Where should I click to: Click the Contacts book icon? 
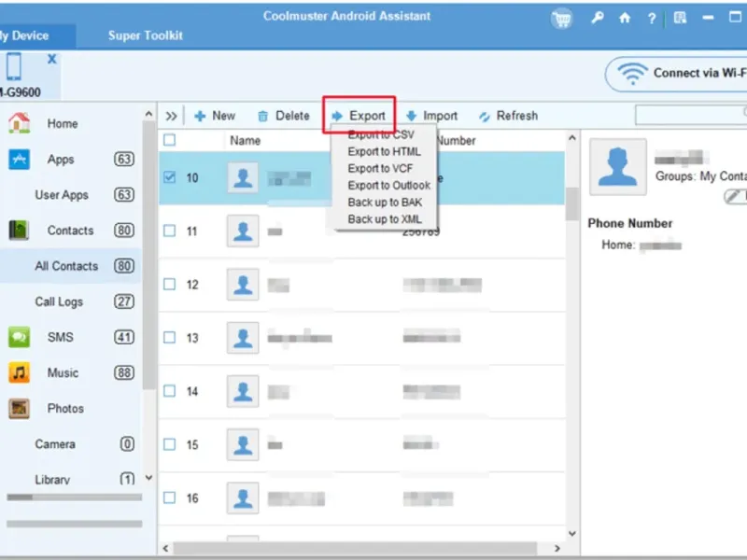(19, 230)
